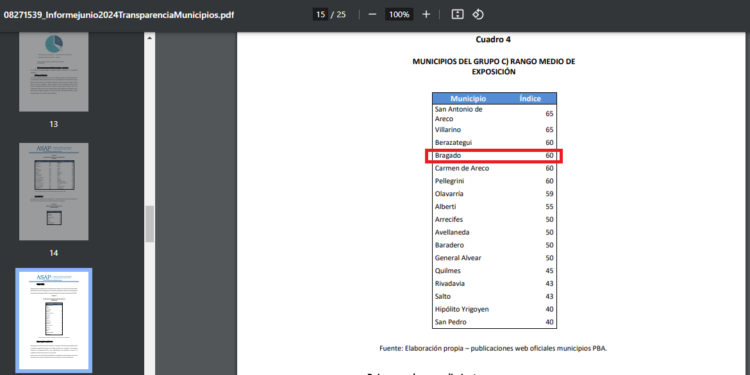This screenshot has height=375, width=750.
Task: Click the 'Olavarría' table cell
Action: pyautogui.click(x=449, y=194)
